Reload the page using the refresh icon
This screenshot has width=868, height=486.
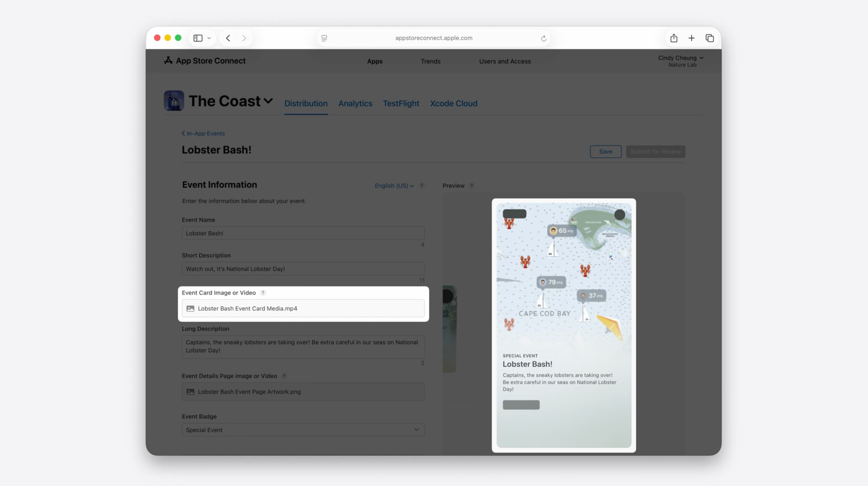coord(543,38)
